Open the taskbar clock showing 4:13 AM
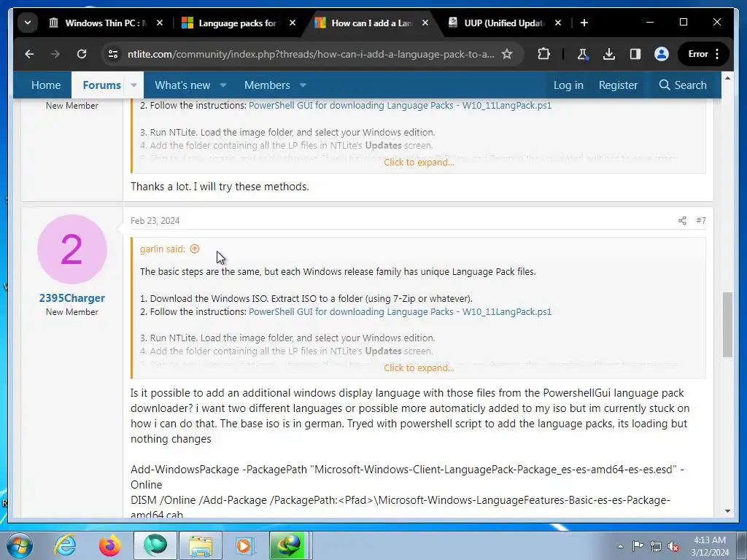This screenshot has height=560, width=747. pos(710,546)
